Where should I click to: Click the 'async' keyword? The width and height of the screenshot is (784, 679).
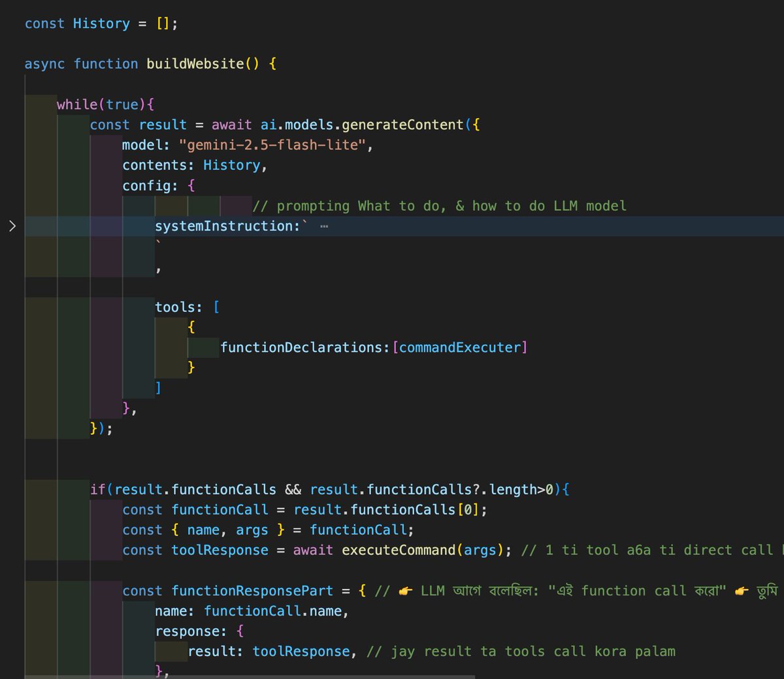(x=44, y=64)
